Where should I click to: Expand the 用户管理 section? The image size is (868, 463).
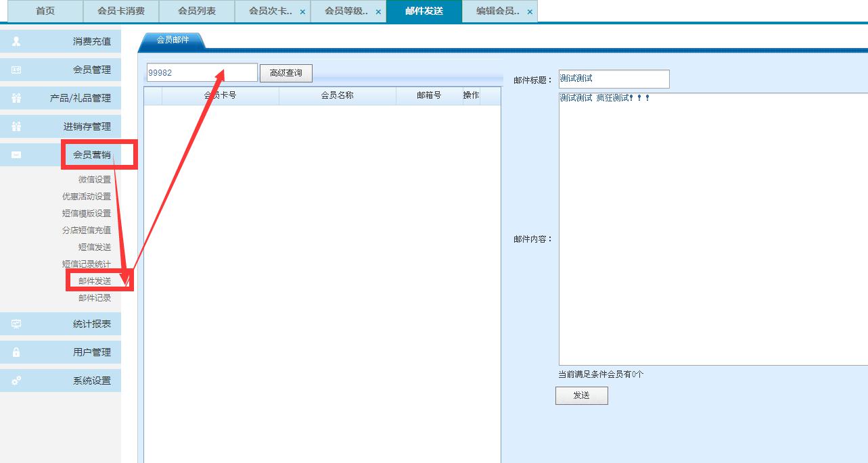(97, 351)
